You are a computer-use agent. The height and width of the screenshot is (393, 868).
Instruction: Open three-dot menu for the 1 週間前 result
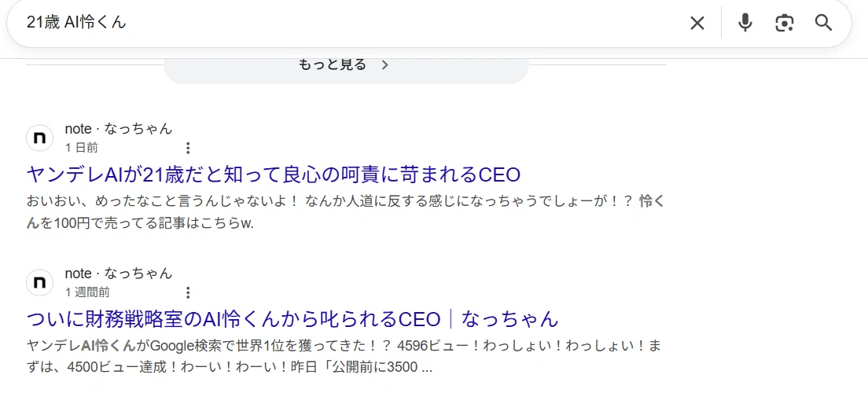pos(188,292)
